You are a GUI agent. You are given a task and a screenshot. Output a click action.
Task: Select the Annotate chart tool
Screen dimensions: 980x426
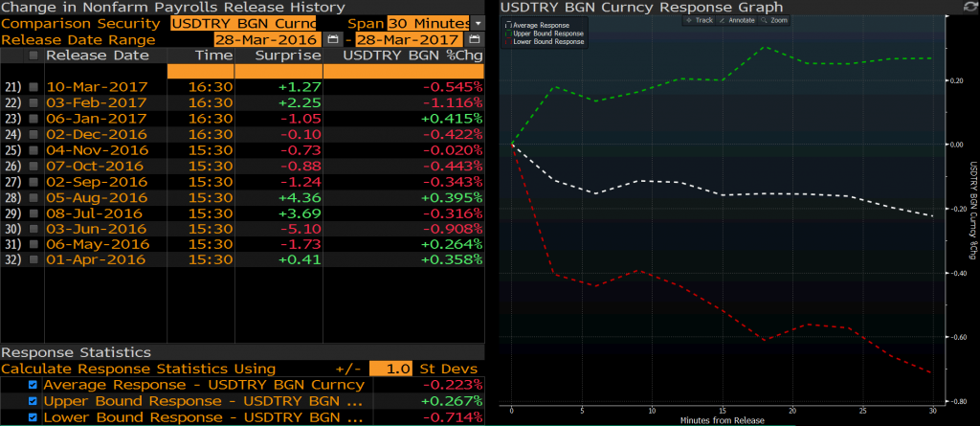click(x=737, y=20)
